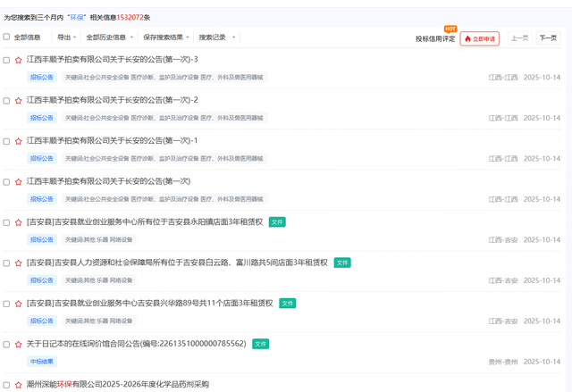Open the 保存搜索结果 dropdown
This screenshot has height=392, width=572.
pos(166,38)
